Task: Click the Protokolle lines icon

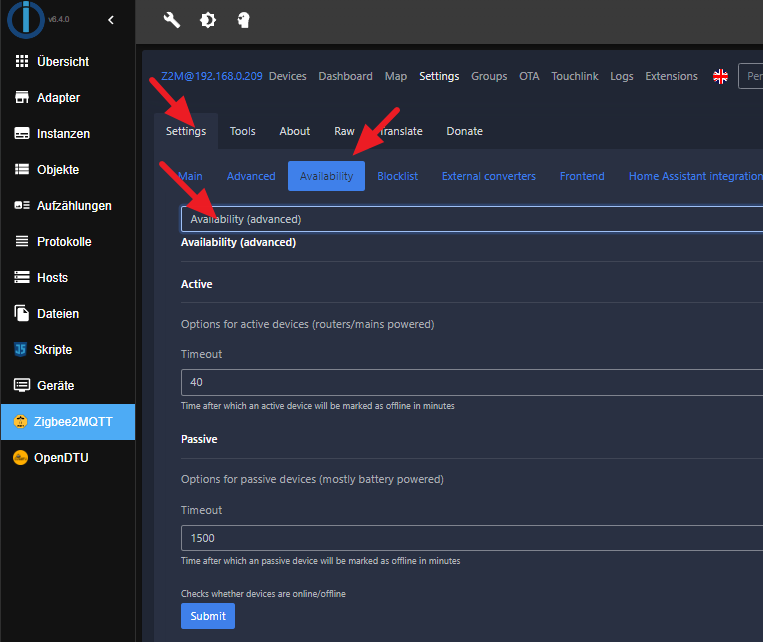Action: (x=22, y=241)
